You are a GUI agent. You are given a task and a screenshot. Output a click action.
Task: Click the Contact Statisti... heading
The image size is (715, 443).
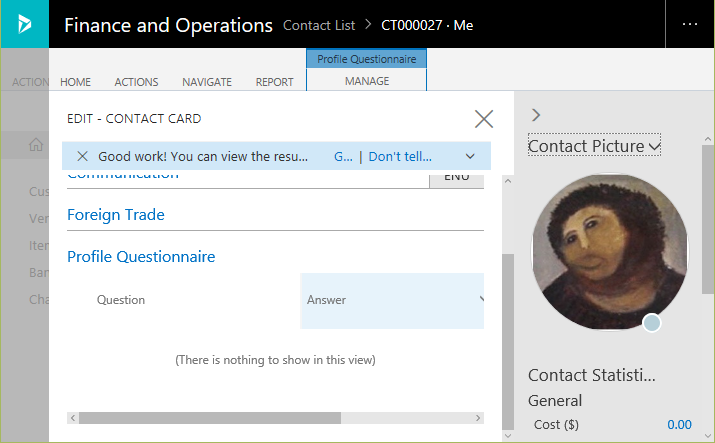[x=591, y=375]
